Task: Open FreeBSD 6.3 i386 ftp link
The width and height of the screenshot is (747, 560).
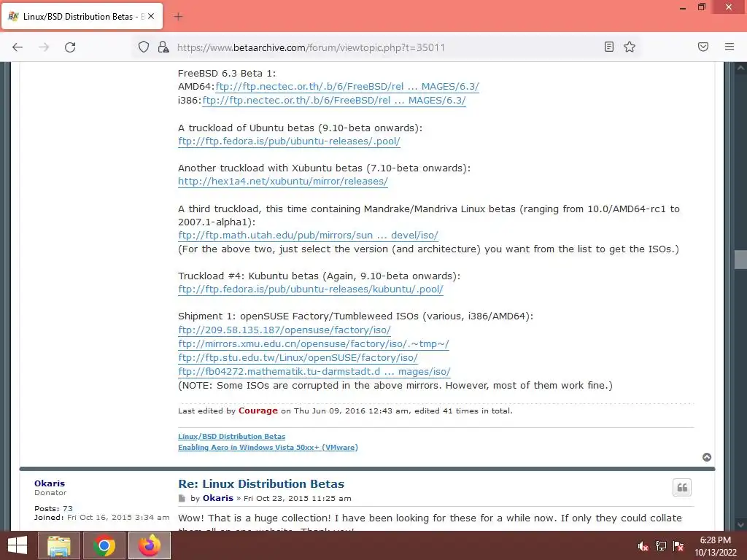Action: pyautogui.click(x=334, y=101)
